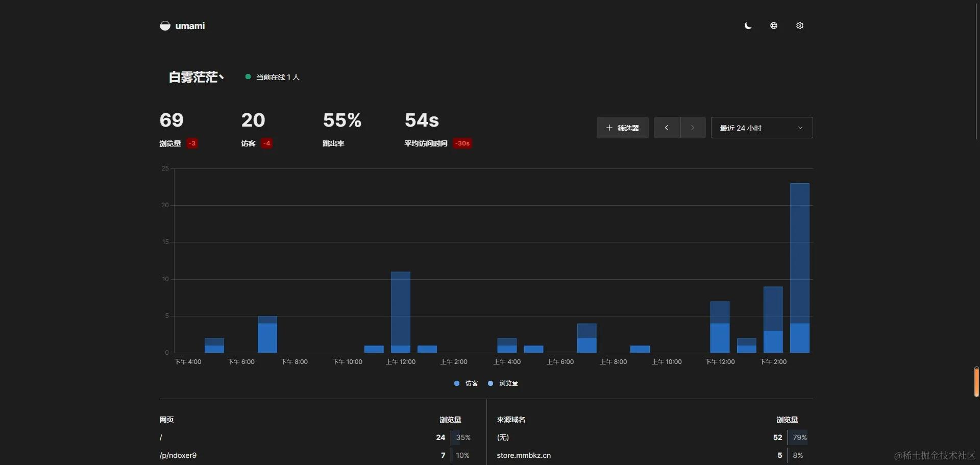Click the 69 page views metric
The width and height of the screenshot is (980, 465).
pos(171,120)
